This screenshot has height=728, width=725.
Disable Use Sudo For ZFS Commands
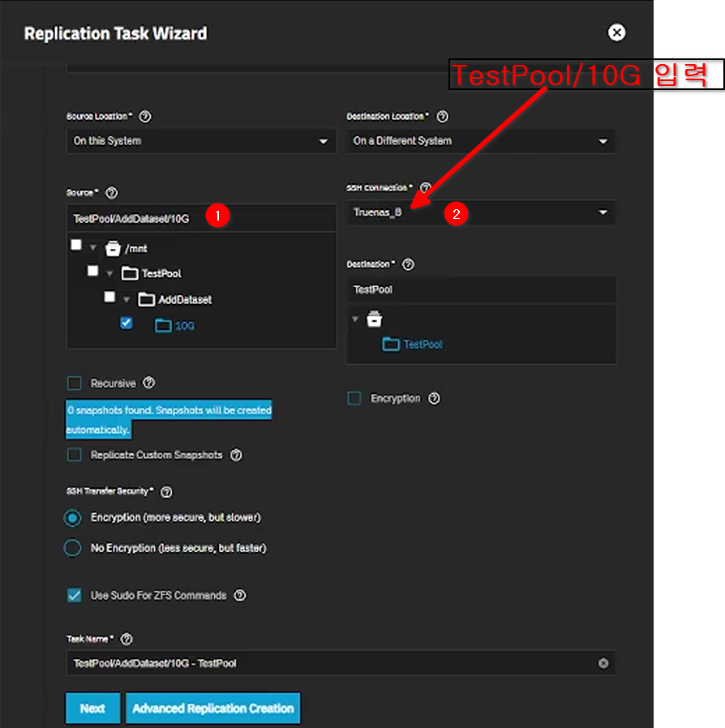click(x=75, y=596)
